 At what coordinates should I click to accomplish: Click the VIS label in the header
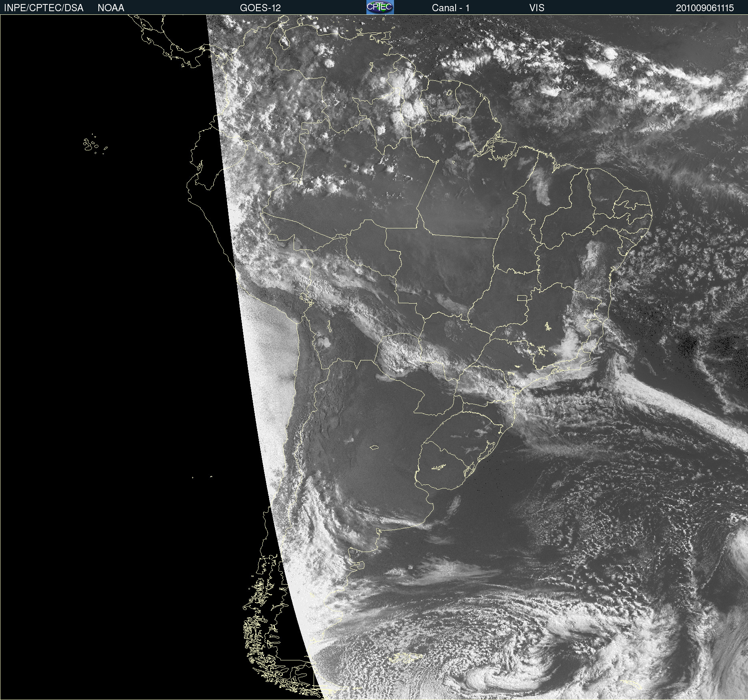tap(537, 8)
